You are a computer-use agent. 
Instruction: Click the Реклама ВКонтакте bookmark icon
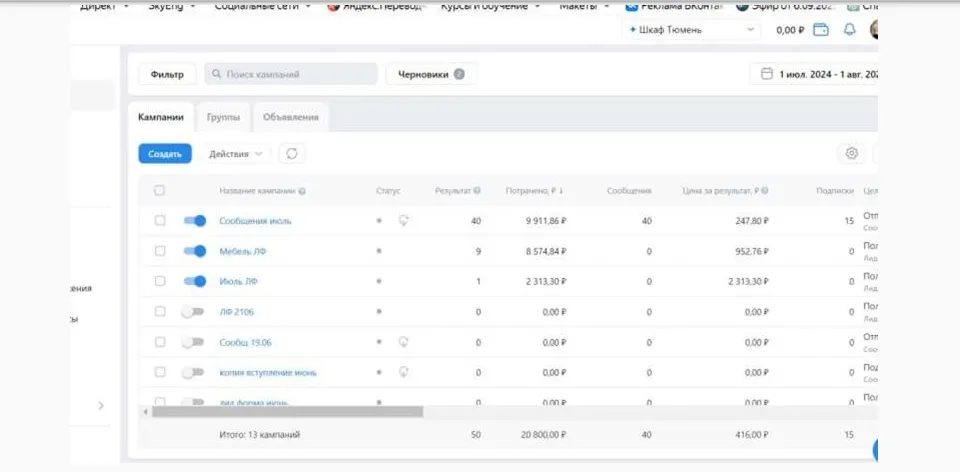[x=631, y=7]
